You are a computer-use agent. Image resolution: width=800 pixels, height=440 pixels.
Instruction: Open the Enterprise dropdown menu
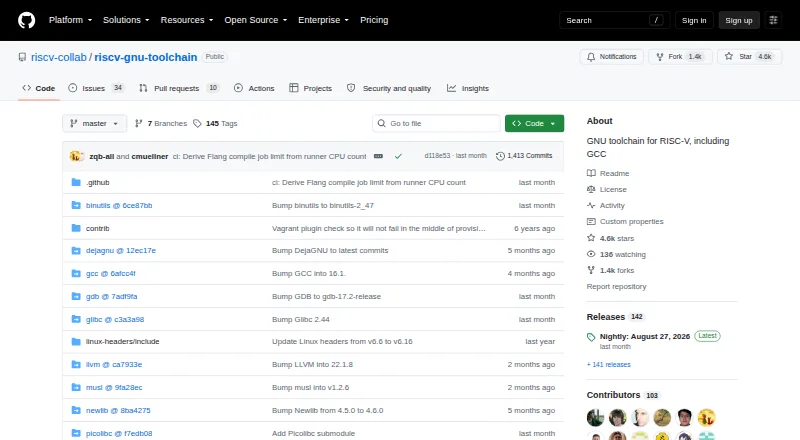pyautogui.click(x=323, y=20)
